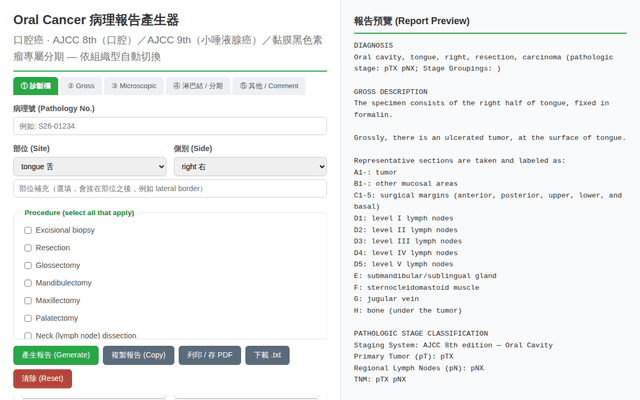This screenshot has width=640, height=400.
Task: Click the DIAGNOSIS heading in report preview
Action: pos(373,45)
